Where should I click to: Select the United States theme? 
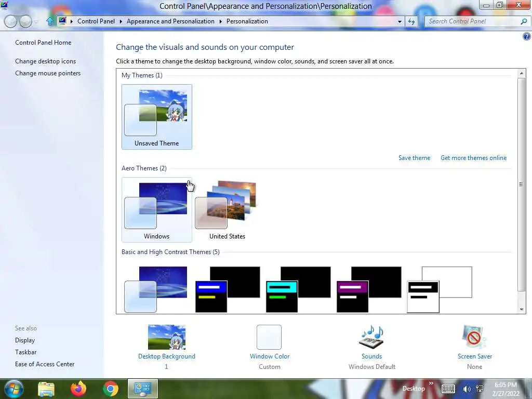pos(227,210)
